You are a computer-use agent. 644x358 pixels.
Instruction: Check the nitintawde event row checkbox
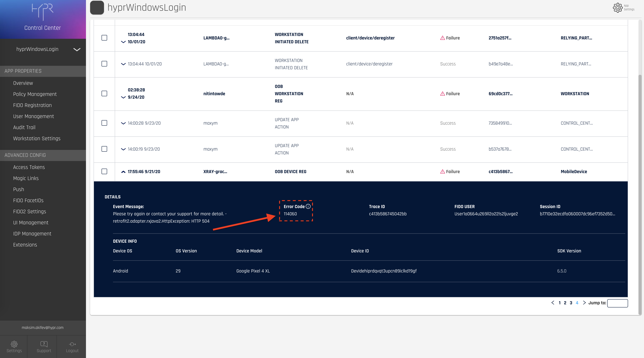coord(104,94)
